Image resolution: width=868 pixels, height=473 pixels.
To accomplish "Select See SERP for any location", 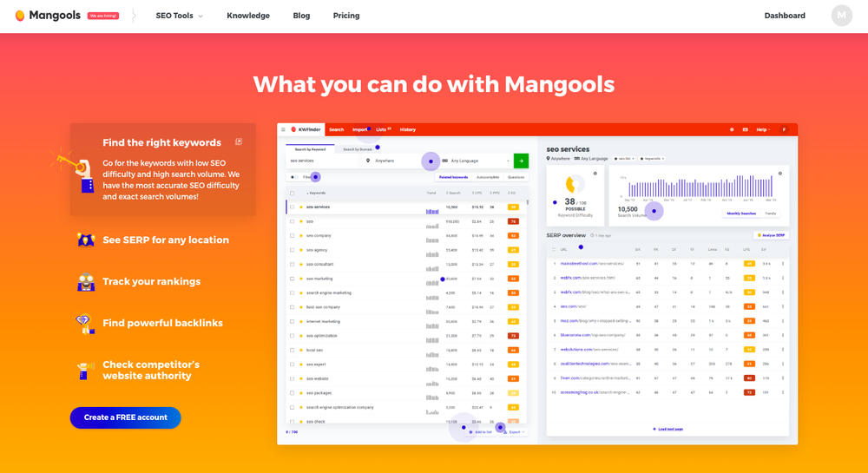I will pos(166,240).
